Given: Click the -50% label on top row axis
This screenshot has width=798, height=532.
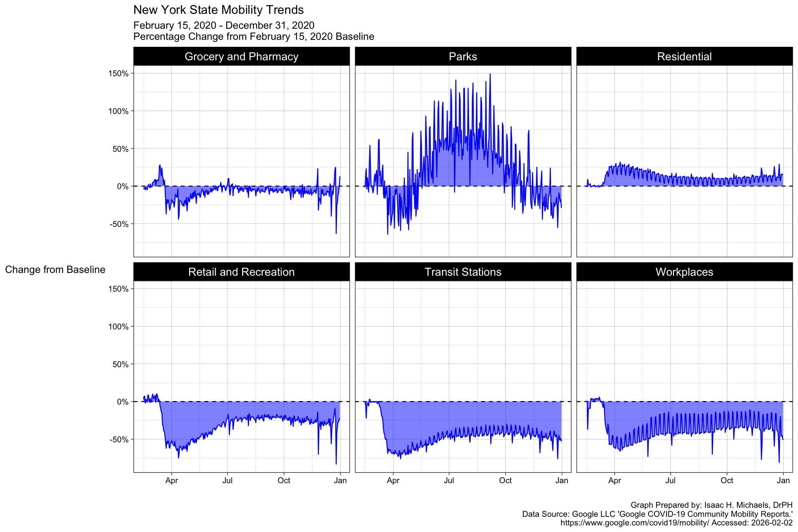Looking at the screenshot, I should (x=119, y=224).
